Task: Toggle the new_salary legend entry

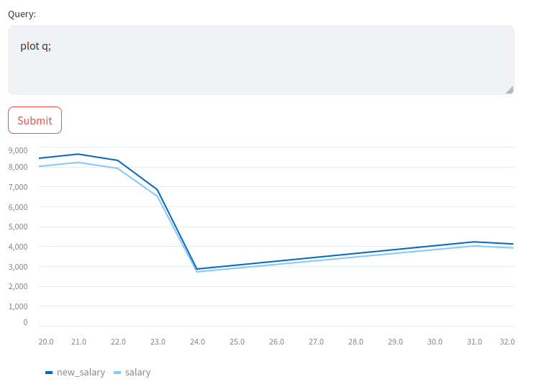Action: (75, 373)
